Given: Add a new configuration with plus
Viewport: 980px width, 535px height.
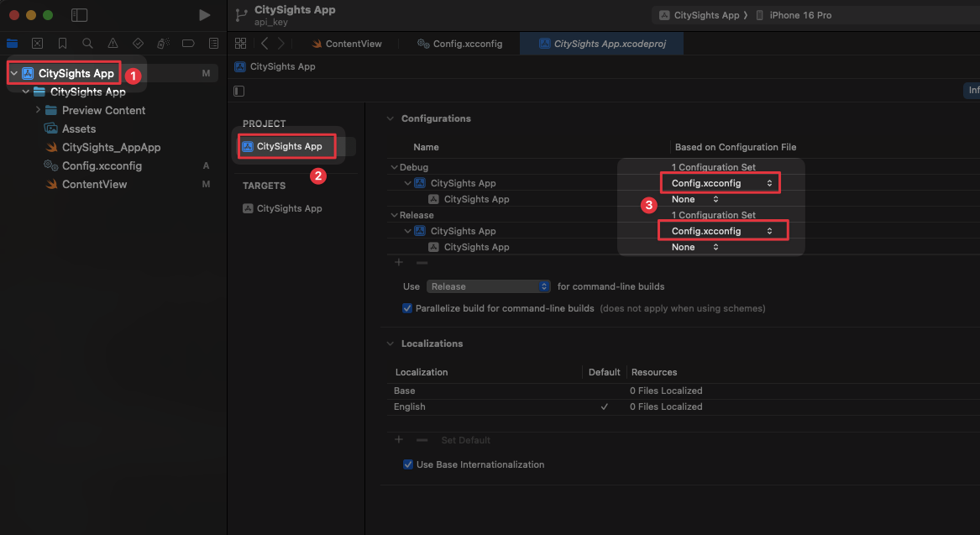Looking at the screenshot, I should tap(399, 263).
